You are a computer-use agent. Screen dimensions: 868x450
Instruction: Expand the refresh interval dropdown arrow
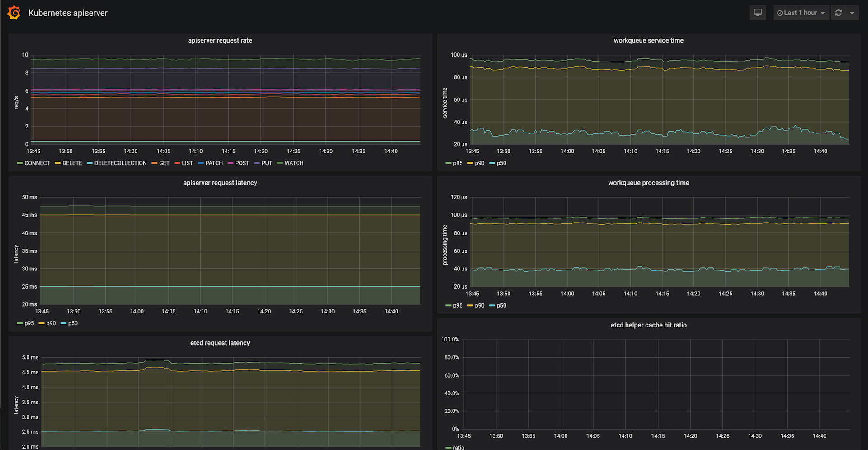click(852, 13)
